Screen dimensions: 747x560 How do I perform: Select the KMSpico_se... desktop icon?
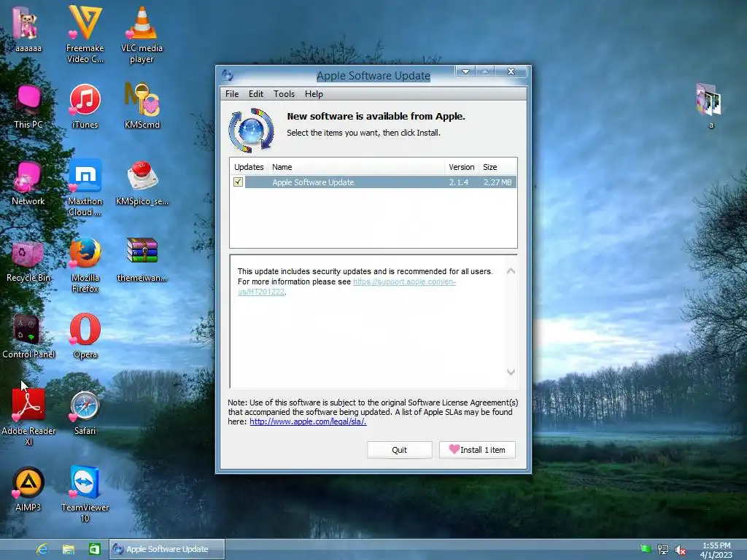142,183
